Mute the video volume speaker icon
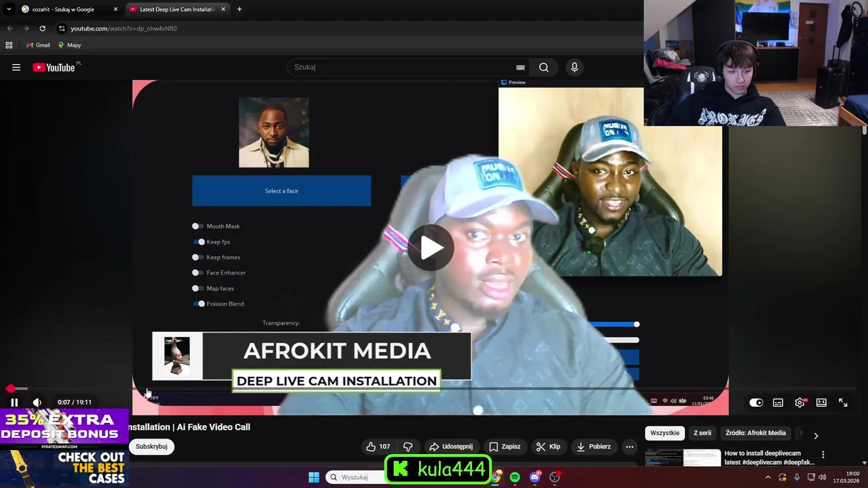The height and width of the screenshot is (488, 868). [x=37, y=402]
